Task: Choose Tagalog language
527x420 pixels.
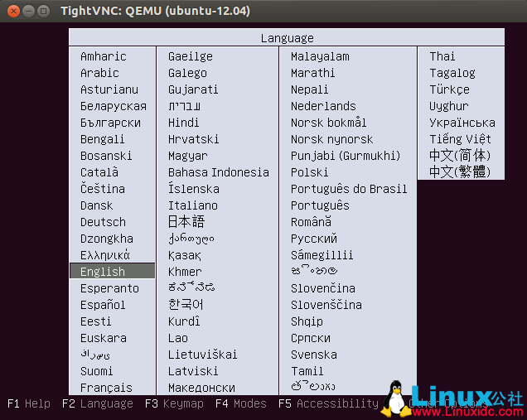Action: point(452,73)
